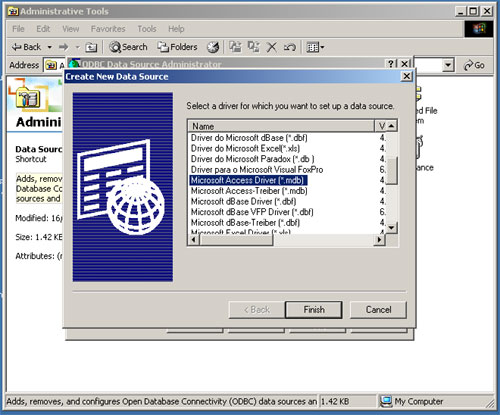Click the Delete X icon in toolbar
Screen dimensions: 500x415
coord(272,47)
